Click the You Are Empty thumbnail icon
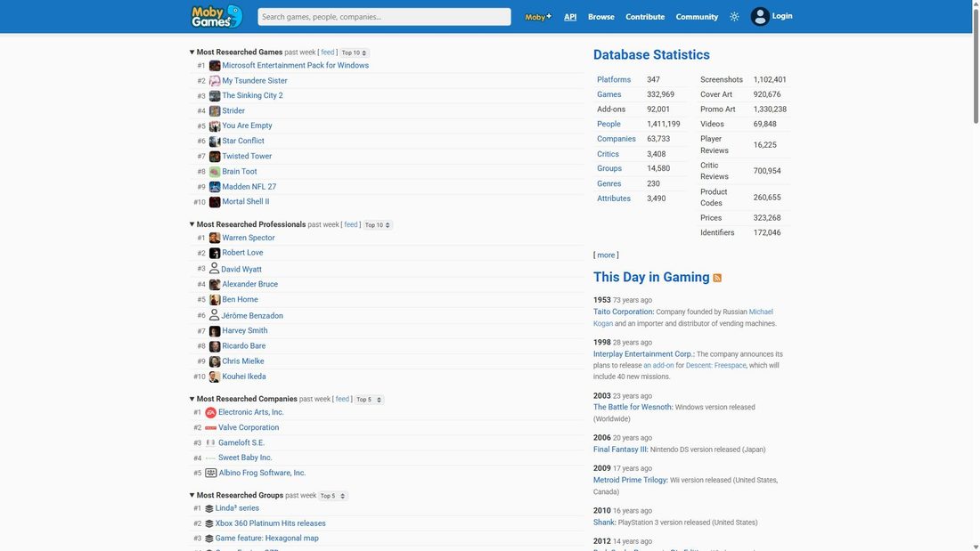 coord(215,126)
